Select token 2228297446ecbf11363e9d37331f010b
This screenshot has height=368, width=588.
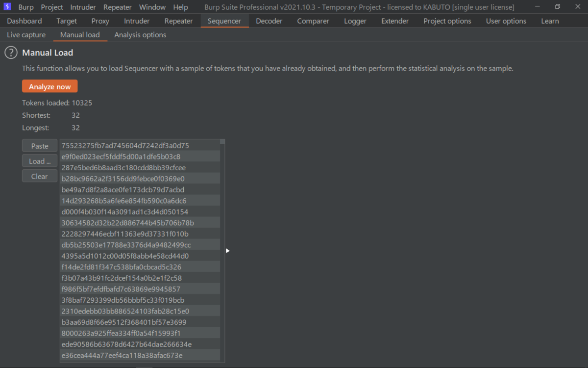pos(140,234)
